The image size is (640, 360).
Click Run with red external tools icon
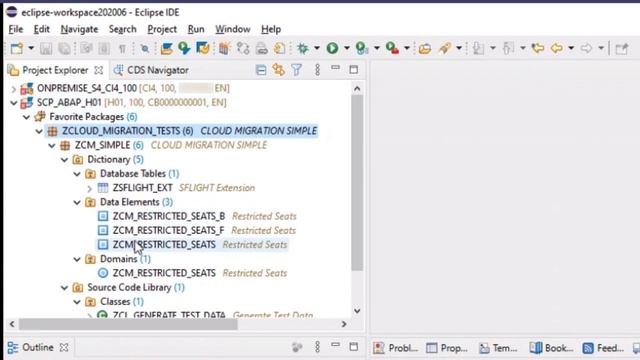coord(392,48)
